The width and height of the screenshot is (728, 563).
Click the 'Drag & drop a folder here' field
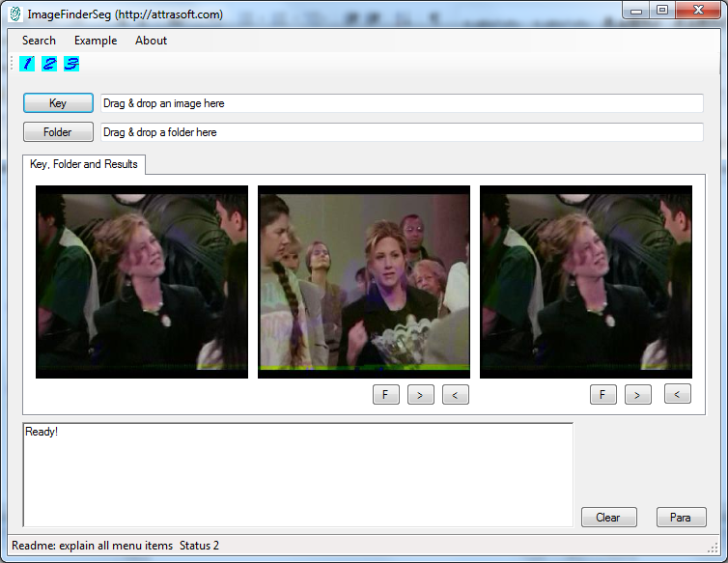click(402, 132)
